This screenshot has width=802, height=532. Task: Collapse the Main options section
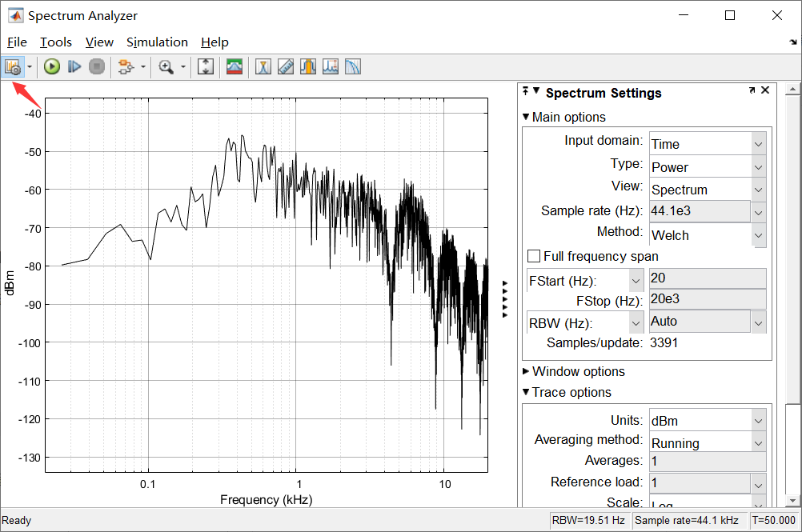point(526,117)
